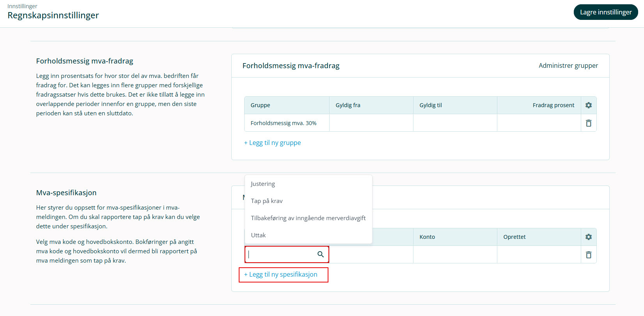Click the Gyldig fra cell in group row
644x316 pixels.
pos(371,123)
